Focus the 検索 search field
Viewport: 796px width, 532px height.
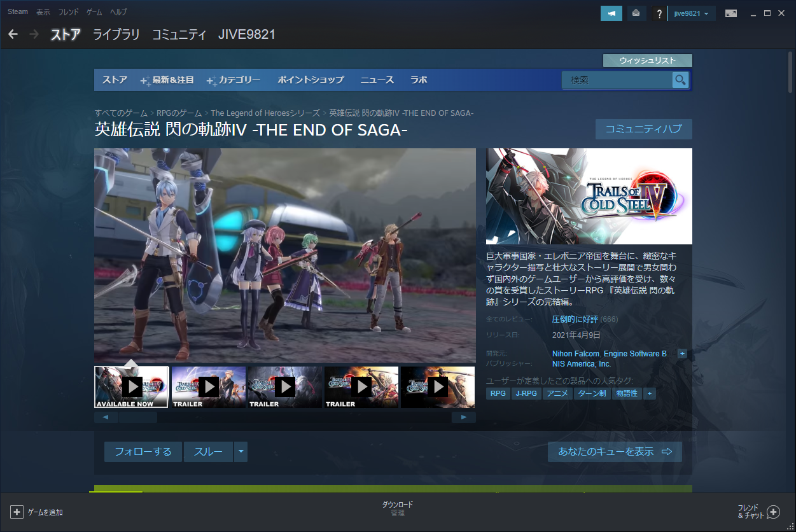(x=617, y=80)
